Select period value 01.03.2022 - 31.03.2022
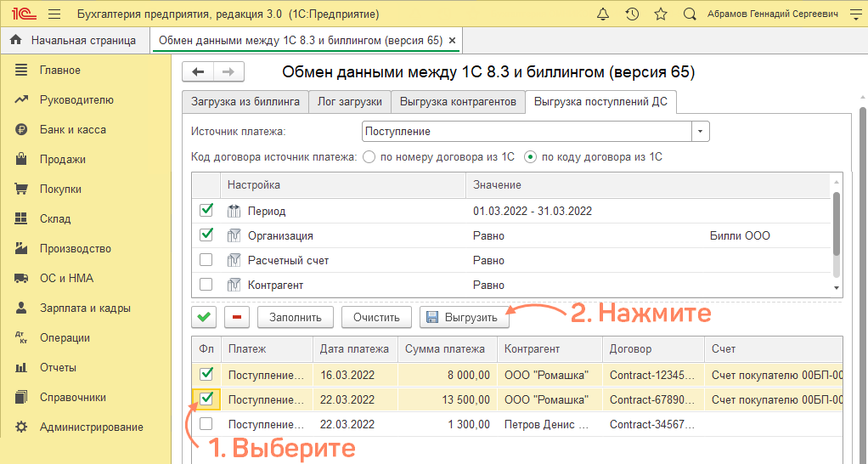Image resolution: width=868 pixels, height=464 pixels. pyautogui.click(x=533, y=211)
